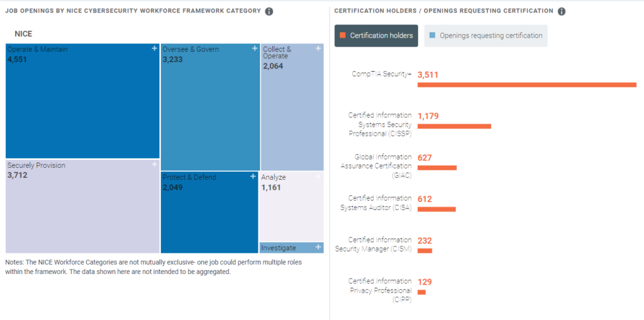Click orange square swatch for Certification holders

(x=343, y=36)
